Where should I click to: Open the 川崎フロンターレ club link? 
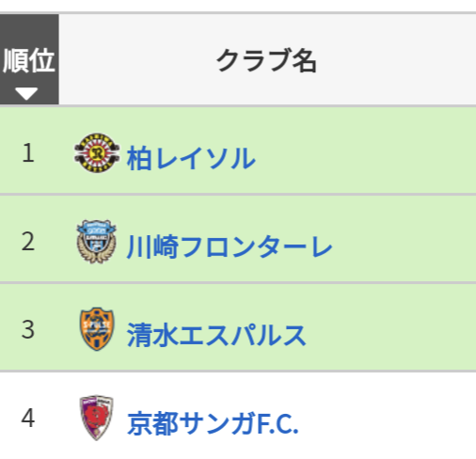point(230,246)
